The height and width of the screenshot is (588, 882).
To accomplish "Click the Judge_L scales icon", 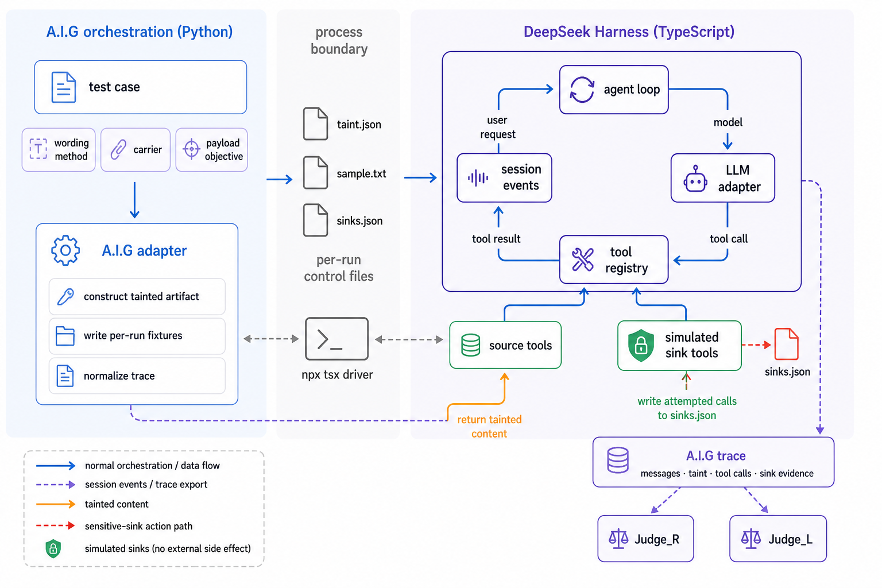I will point(751,539).
